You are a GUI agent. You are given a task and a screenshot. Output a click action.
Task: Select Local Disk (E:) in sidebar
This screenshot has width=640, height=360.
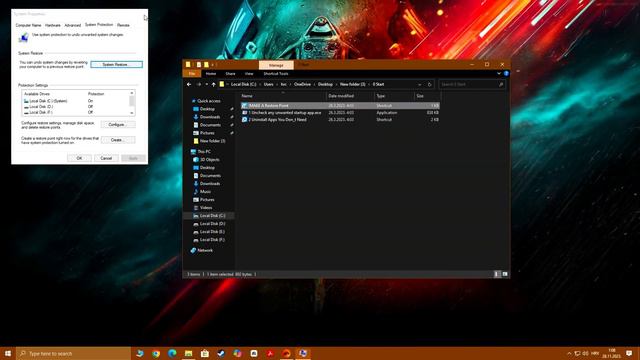212,231
